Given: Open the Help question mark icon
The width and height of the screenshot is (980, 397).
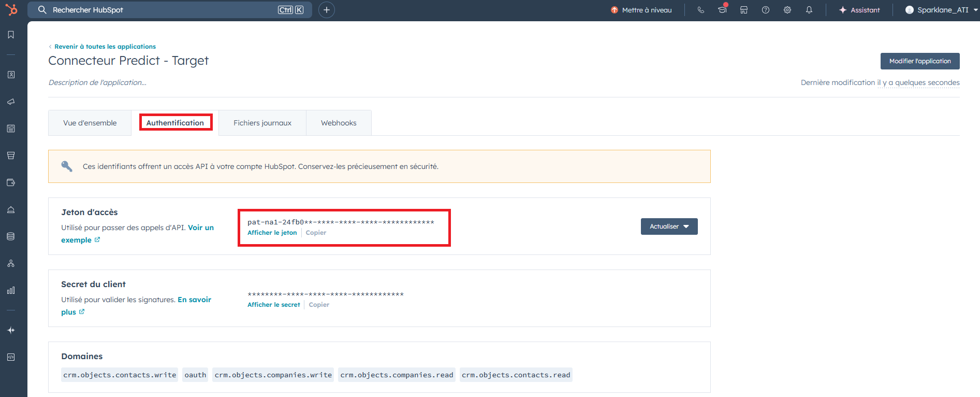Looking at the screenshot, I should (x=766, y=10).
